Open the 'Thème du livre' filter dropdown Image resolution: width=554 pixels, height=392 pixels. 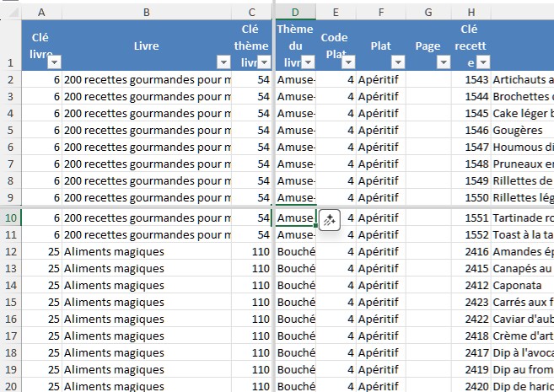click(306, 62)
